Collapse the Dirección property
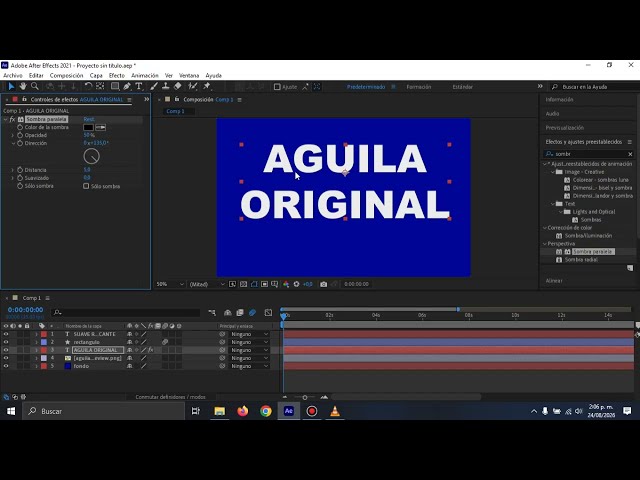The image size is (640, 480). [x=13, y=143]
